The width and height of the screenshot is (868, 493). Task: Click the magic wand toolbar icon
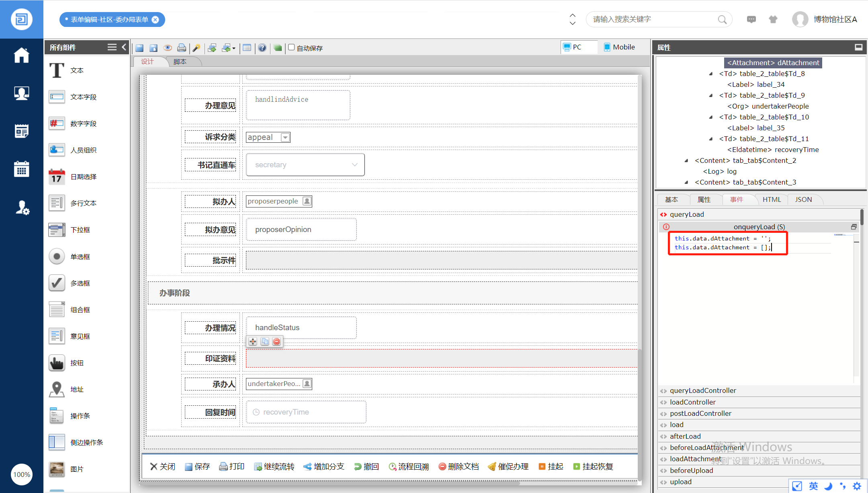(197, 48)
